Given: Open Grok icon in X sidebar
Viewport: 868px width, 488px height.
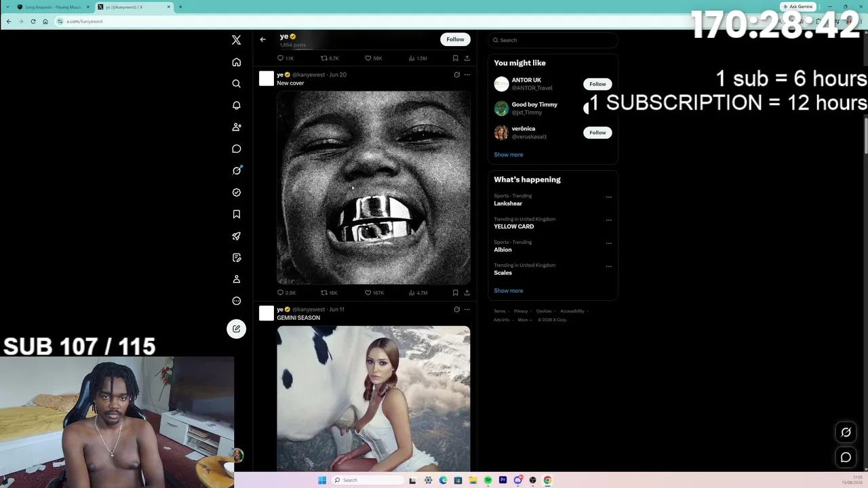Looking at the screenshot, I should pos(236,171).
